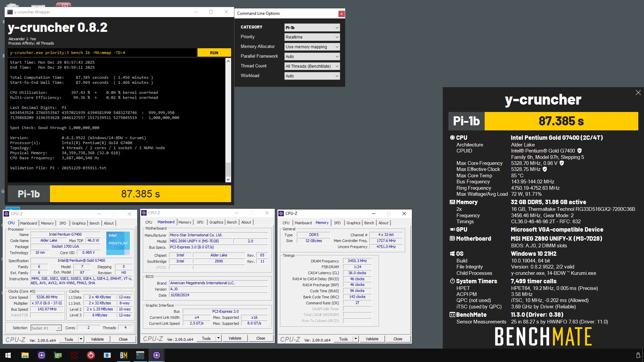Open Bench tab in the CPU window

[95, 223]
